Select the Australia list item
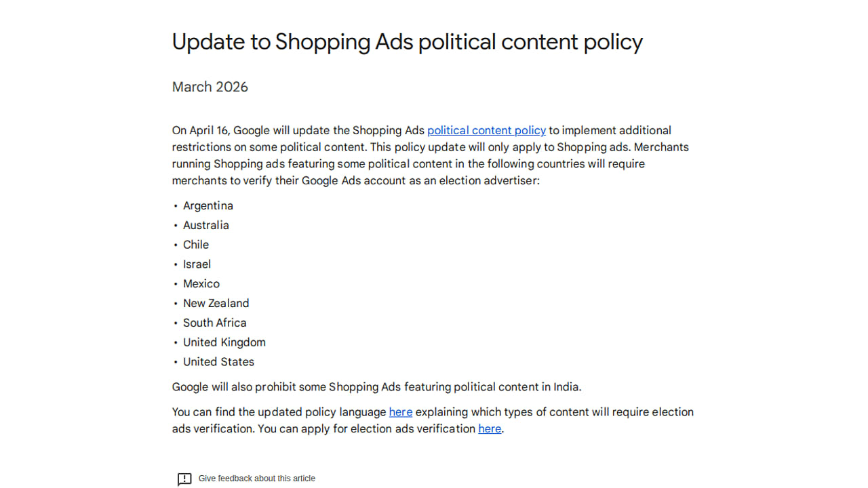This screenshot has height=488, width=868. pos(206,225)
